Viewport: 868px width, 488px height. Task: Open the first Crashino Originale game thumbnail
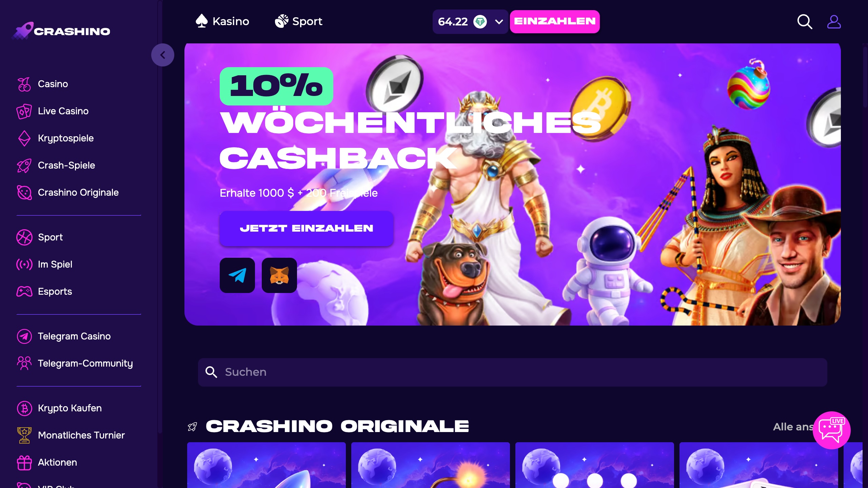coord(267,465)
